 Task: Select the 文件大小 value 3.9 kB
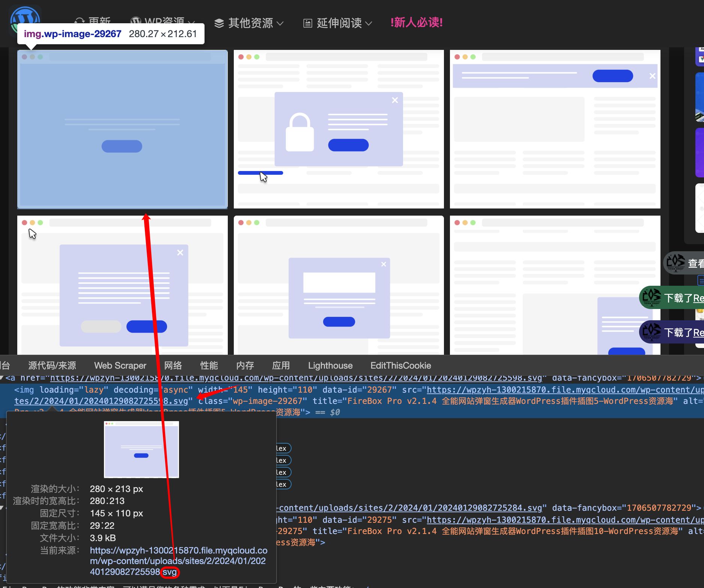point(103,538)
